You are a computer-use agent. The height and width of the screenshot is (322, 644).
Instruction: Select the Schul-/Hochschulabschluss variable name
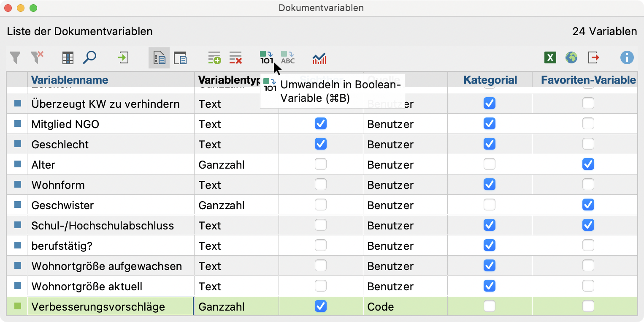pos(103,225)
